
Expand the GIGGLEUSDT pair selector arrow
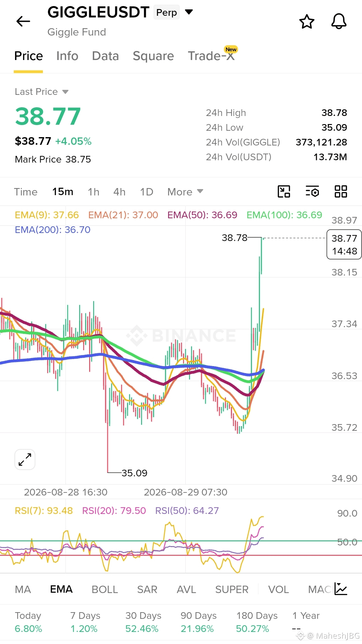(x=189, y=12)
